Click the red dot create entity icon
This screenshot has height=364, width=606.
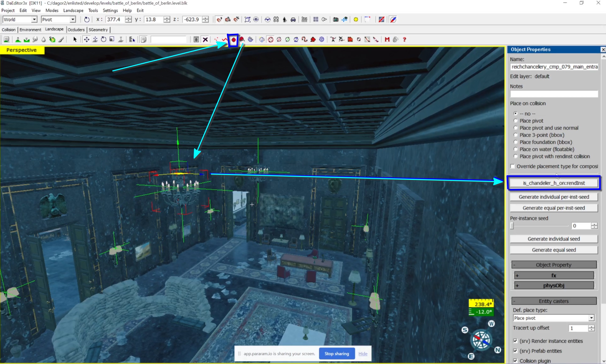[x=234, y=40]
